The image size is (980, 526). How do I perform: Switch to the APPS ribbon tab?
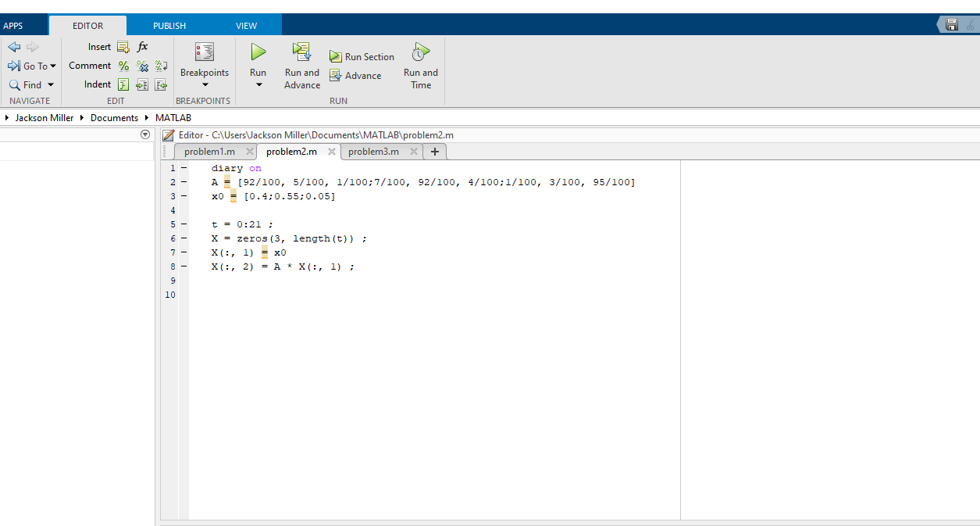[x=13, y=26]
